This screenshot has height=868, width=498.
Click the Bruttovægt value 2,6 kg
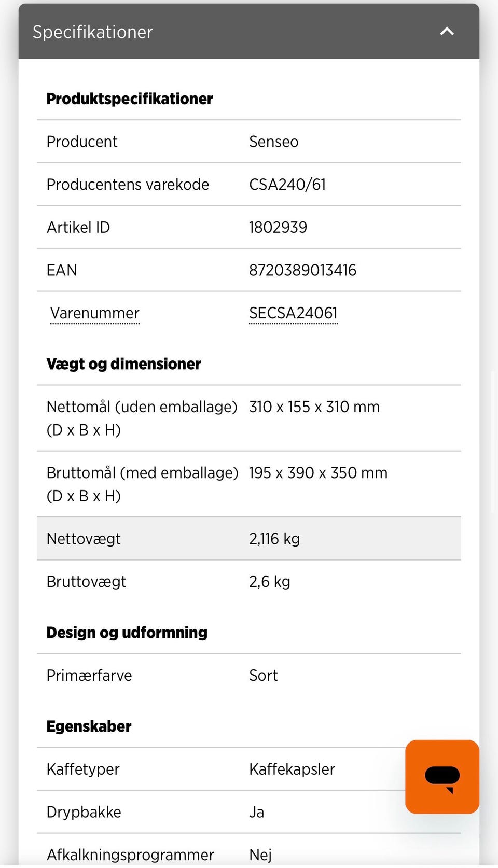[269, 582]
